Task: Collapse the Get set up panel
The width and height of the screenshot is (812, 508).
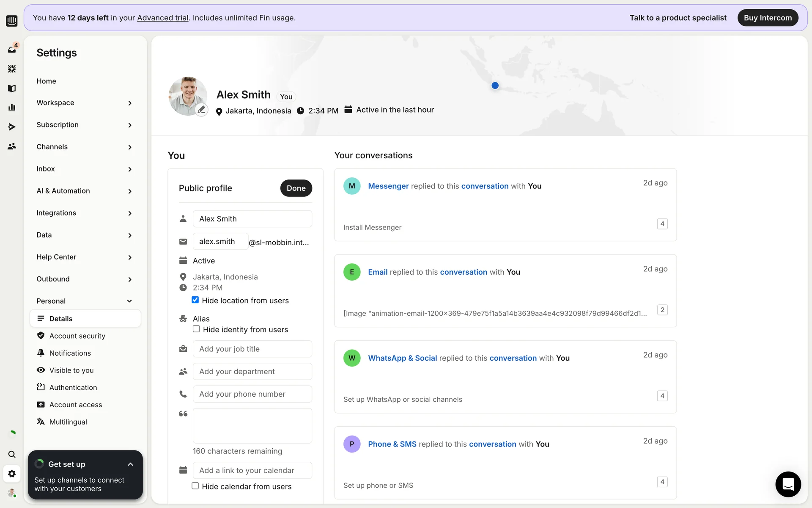Action: (x=130, y=464)
